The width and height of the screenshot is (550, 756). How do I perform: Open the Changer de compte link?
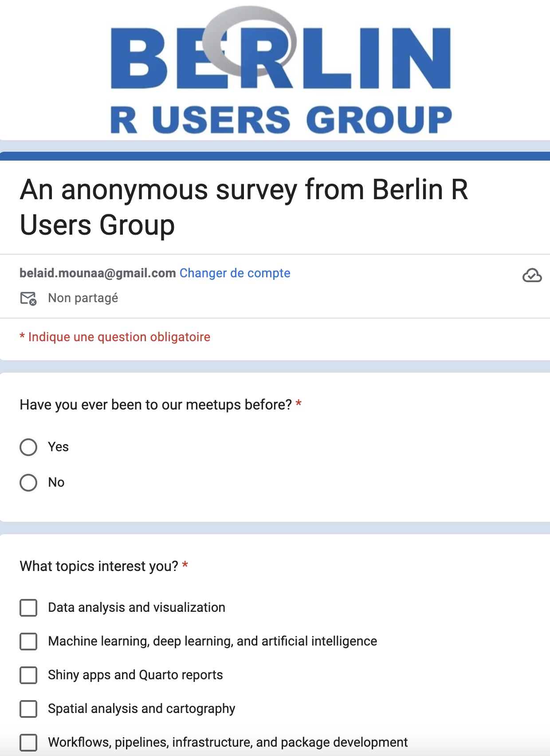pyautogui.click(x=235, y=273)
